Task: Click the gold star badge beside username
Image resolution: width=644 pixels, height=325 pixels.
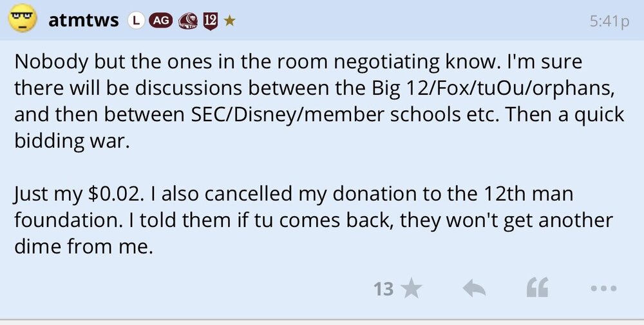Action: [x=230, y=21]
